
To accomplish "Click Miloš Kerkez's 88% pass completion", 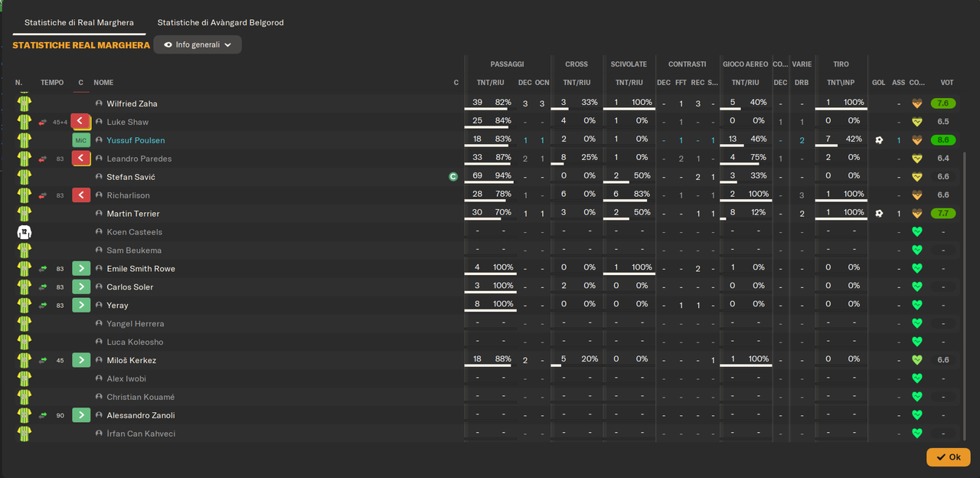I will coord(503,359).
